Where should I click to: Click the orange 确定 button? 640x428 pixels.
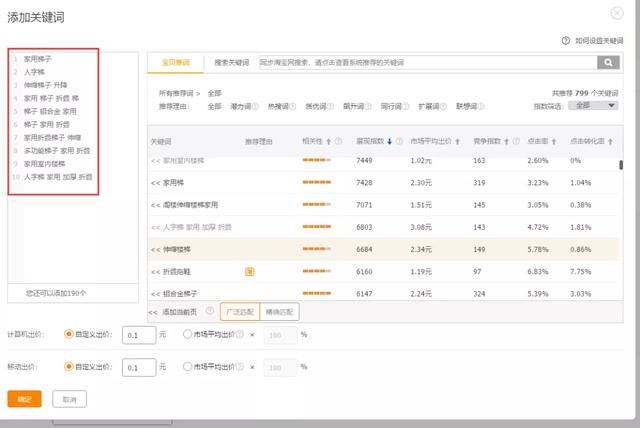(x=24, y=399)
